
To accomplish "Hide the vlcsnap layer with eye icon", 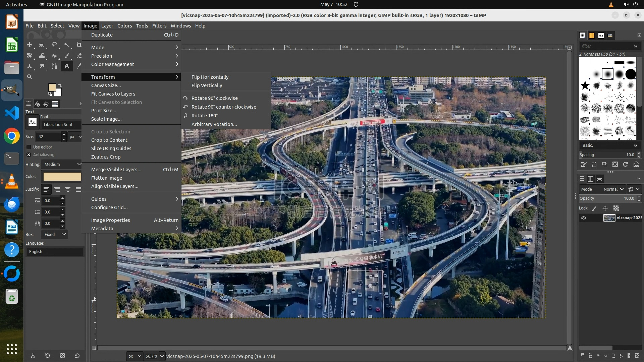I will (584, 218).
